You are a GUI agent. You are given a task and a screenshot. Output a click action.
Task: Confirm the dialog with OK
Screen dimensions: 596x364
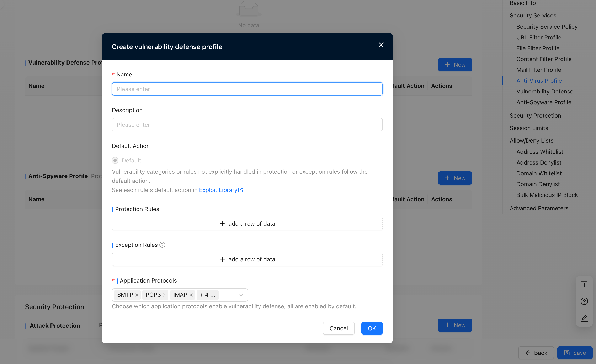click(372, 328)
